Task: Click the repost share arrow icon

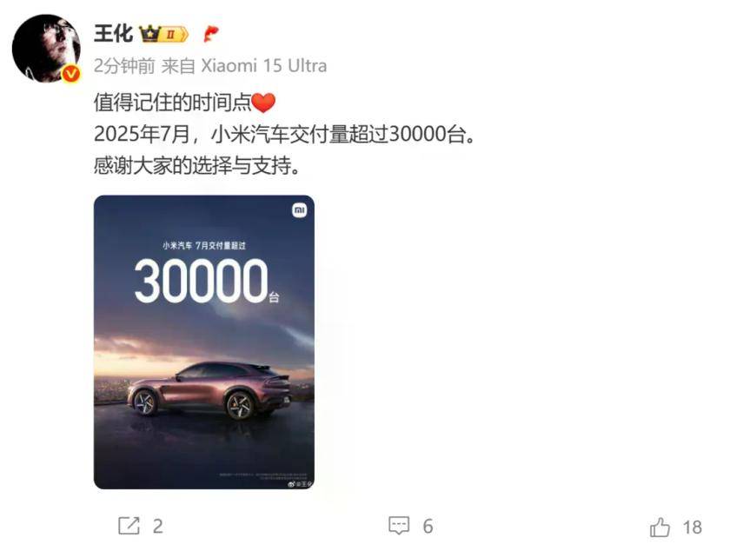Action: pos(129,526)
